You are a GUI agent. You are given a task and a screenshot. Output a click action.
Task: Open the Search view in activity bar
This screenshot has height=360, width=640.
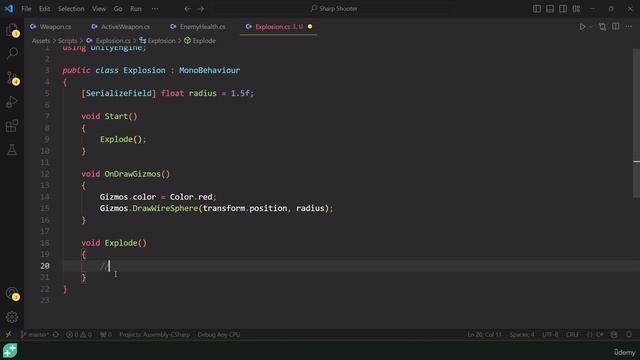(x=12, y=53)
